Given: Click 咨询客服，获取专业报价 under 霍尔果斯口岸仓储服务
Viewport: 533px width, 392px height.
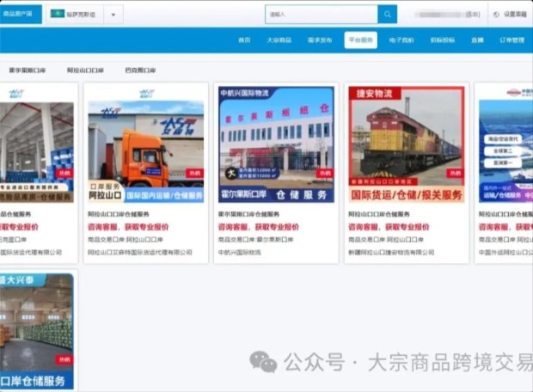Looking at the screenshot, I should 259,227.
